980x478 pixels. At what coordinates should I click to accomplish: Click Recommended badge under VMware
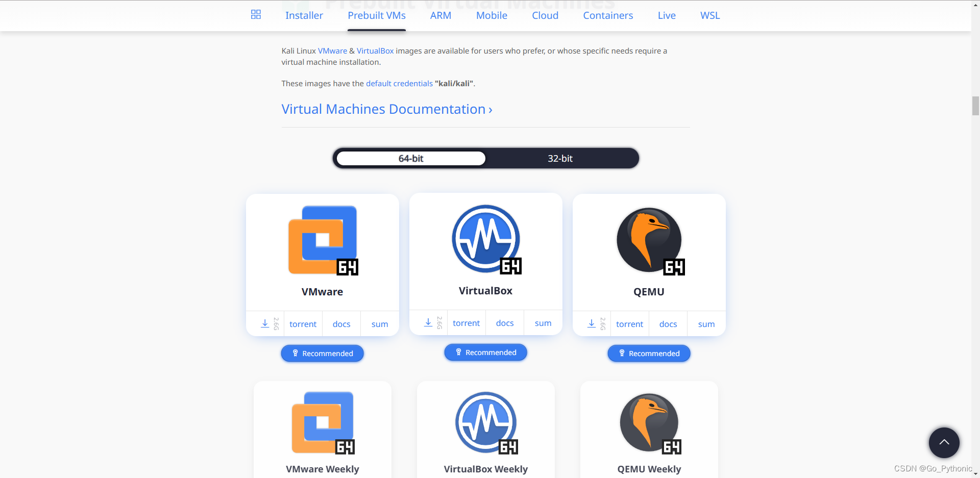(x=323, y=354)
